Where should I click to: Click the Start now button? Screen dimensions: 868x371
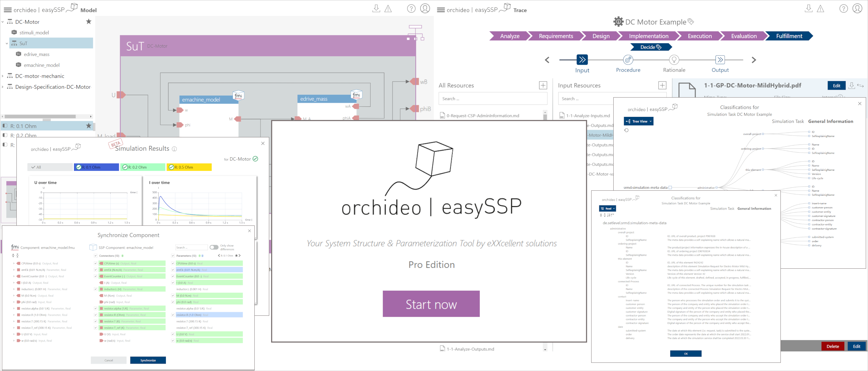tap(431, 304)
